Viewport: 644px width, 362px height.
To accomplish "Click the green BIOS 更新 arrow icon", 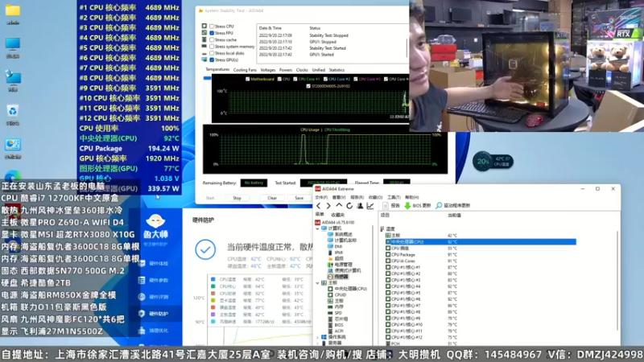I will point(407,206).
